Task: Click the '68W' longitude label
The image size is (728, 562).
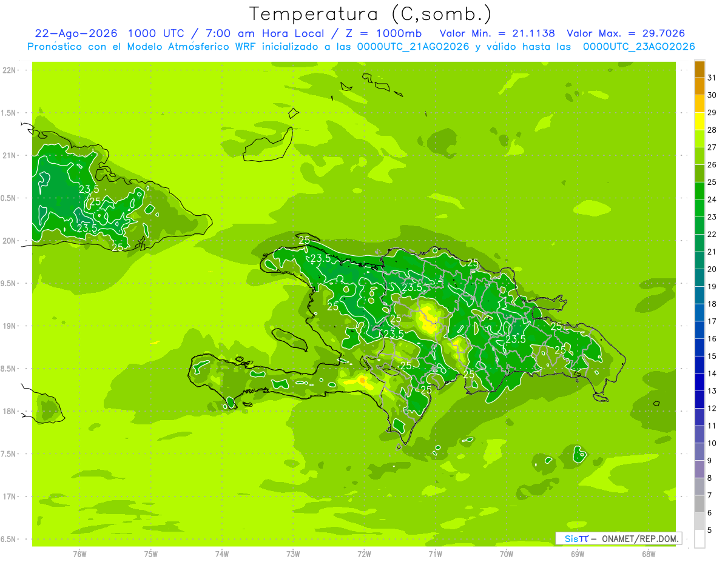Action: click(x=649, y=554)
